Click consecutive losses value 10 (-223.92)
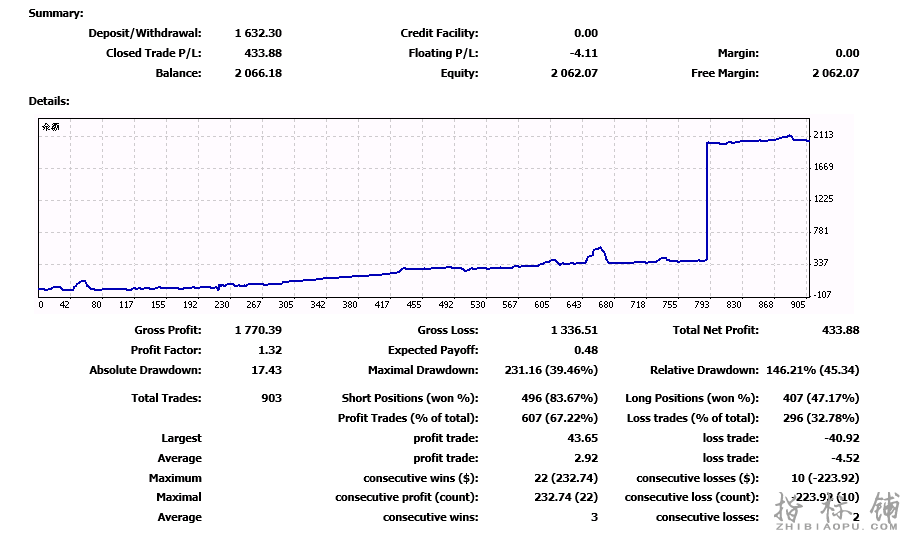This screenshot has width=908, height=536. [x=825, y=478]
